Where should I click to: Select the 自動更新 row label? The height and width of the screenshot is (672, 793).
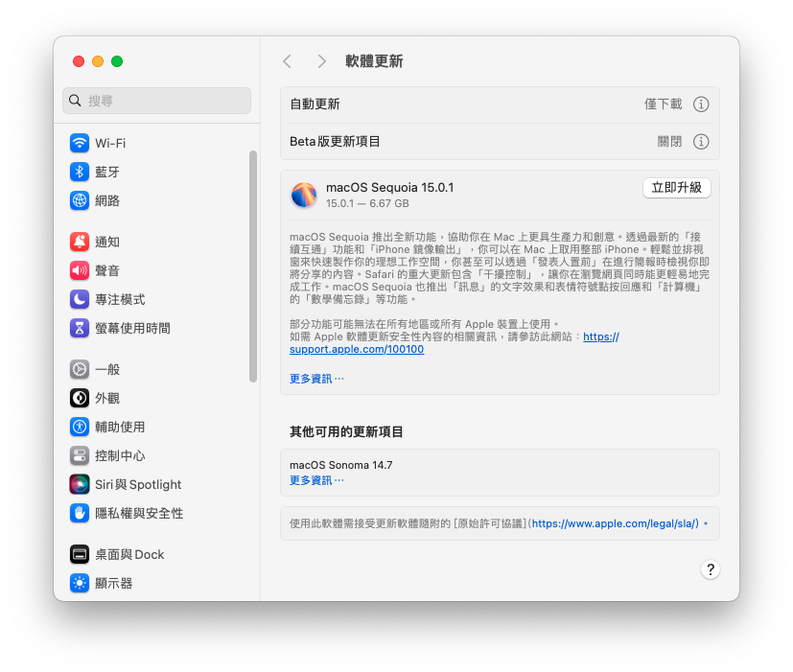click(x=315, y=104)
